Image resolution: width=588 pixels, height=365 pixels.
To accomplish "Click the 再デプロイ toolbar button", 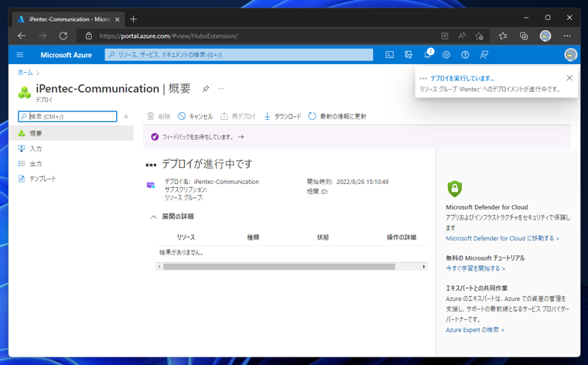I will tap(238, 116).
